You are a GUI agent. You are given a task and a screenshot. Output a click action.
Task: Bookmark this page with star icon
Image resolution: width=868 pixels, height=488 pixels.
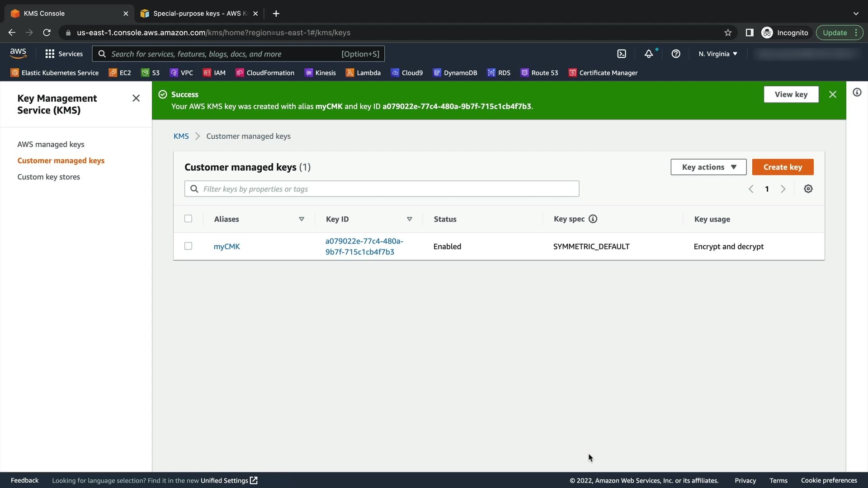728,33
